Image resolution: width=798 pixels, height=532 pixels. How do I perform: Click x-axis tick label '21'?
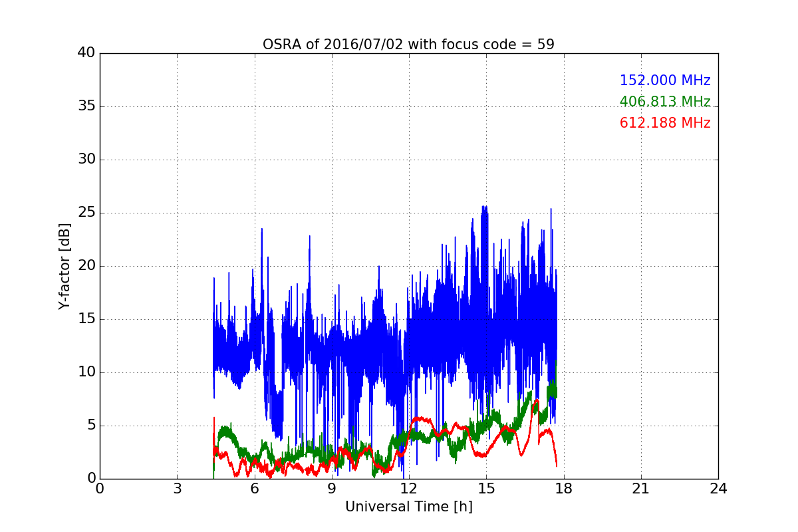pos(641,489)
